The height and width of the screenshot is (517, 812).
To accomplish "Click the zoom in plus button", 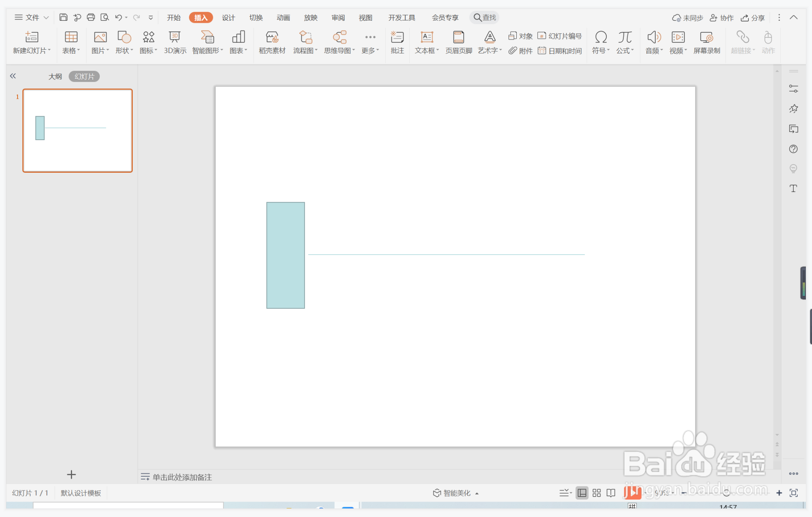I will (779, 493).
